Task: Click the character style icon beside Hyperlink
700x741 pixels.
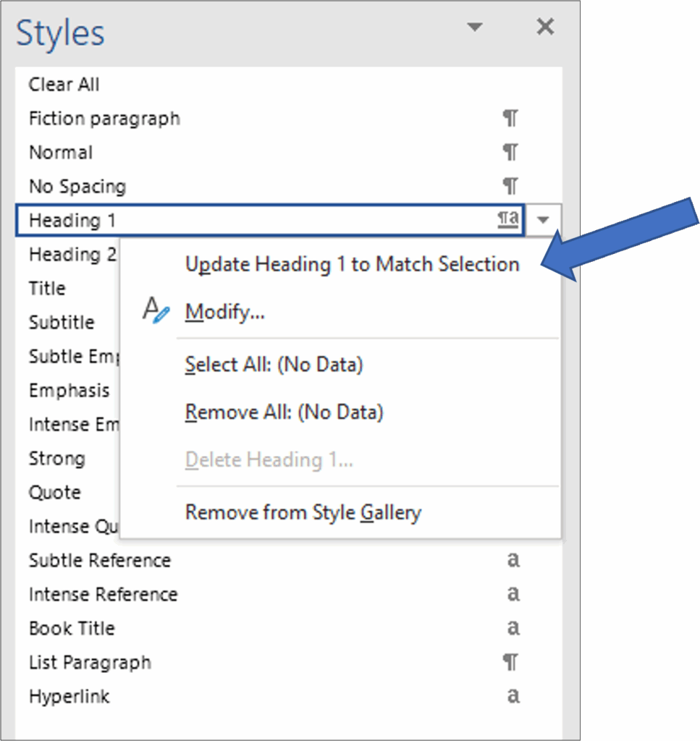Action: (x=513, y=695)
